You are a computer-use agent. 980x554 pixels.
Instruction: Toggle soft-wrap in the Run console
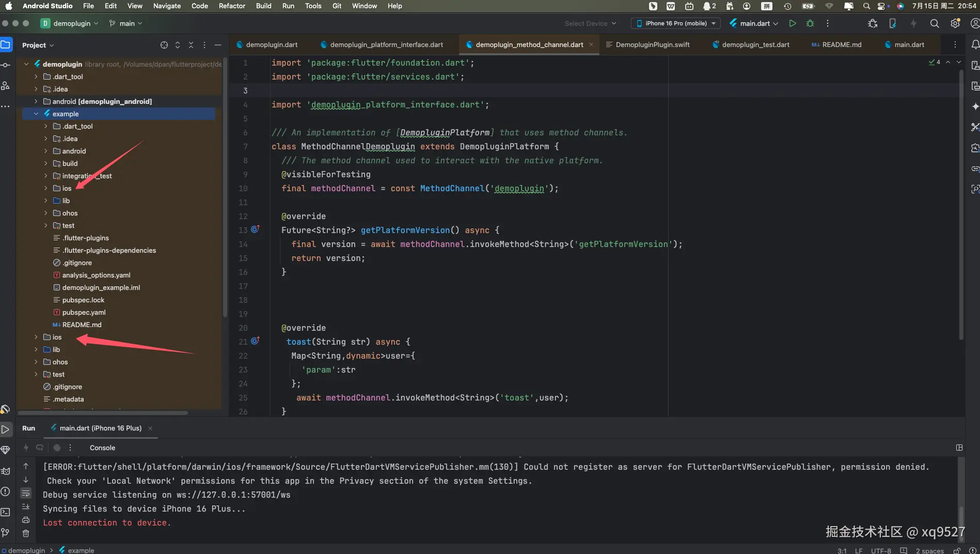26,493
